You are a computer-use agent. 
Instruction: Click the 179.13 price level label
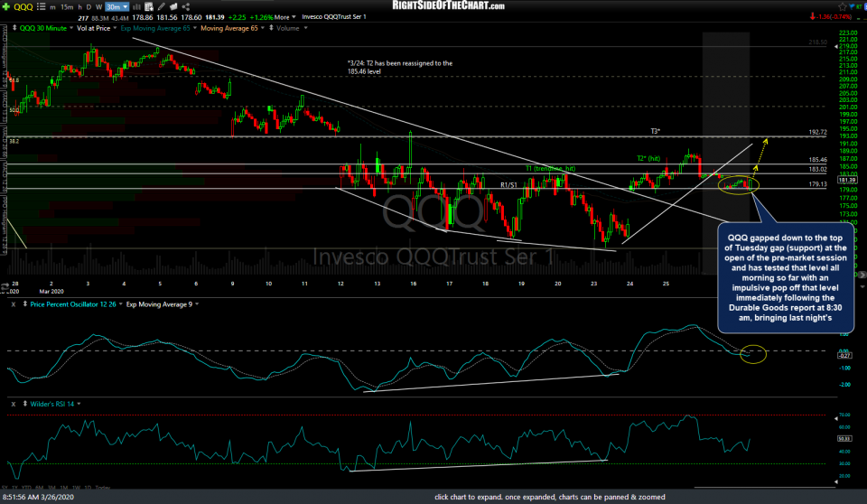point(818,184)
